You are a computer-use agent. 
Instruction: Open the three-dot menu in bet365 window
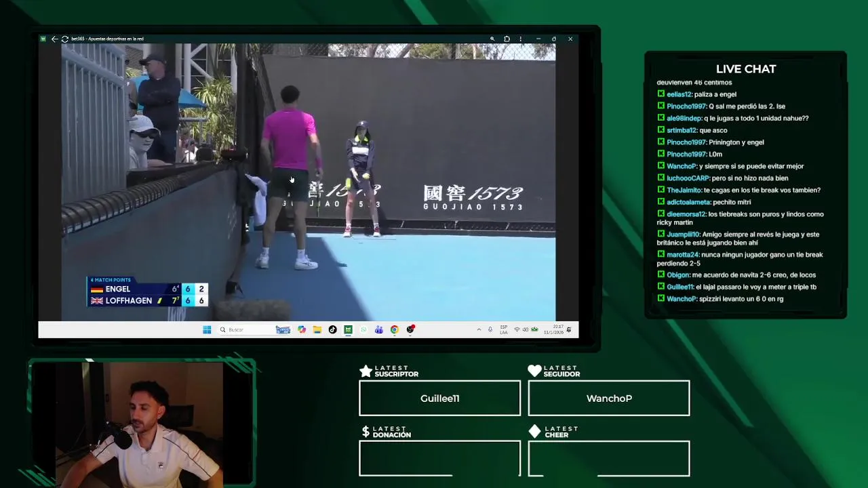tap(520, 39)
